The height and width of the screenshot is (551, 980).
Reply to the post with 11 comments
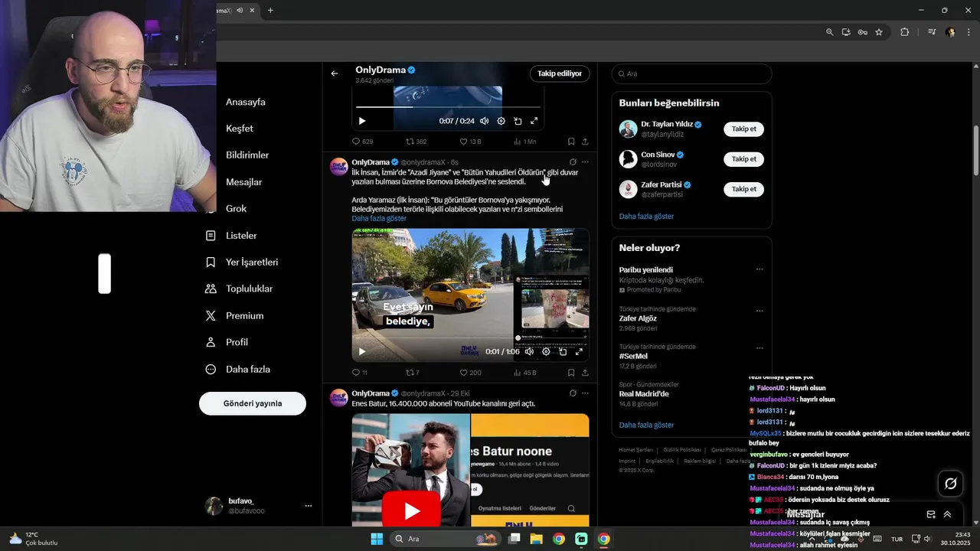coord(360,373)
